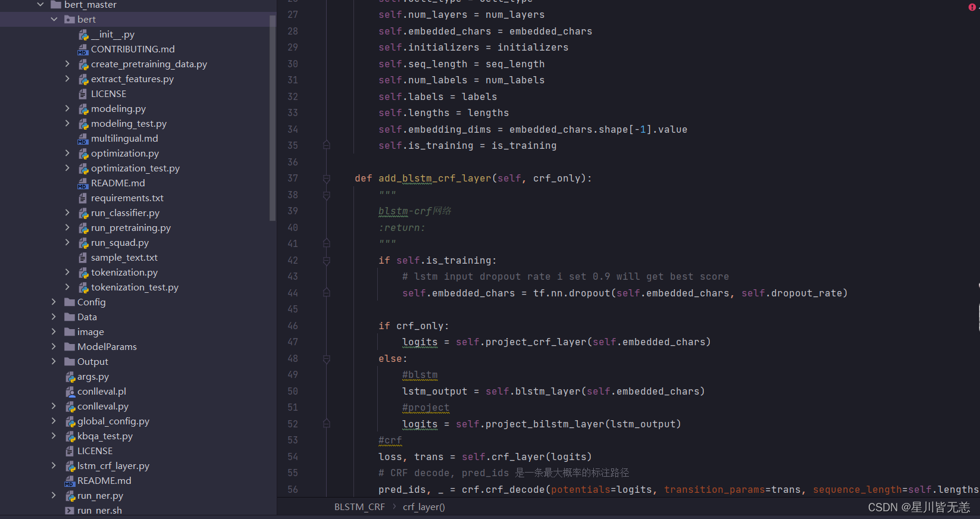Click the text file icon next to requirements.txt
The image size is (980, 519).
pos(83,198)
